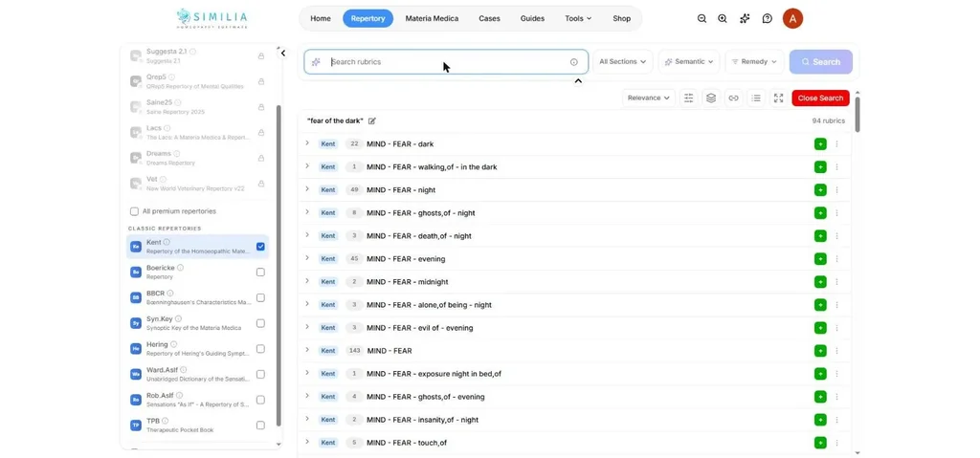Viewport: 980px width, 458px height.
Task: Select MIND - FEAR - exposure night in bed,of
Action: tap(434, 374)
